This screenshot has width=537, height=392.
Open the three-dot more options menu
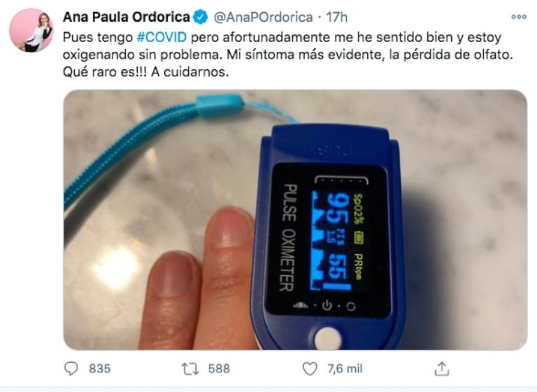(519, 17)
